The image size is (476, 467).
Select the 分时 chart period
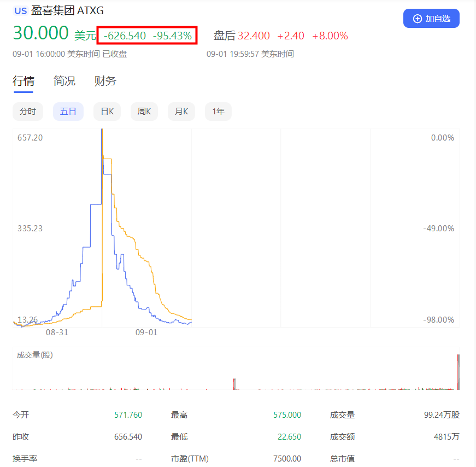pyautogui.click(x=28, y=112)
